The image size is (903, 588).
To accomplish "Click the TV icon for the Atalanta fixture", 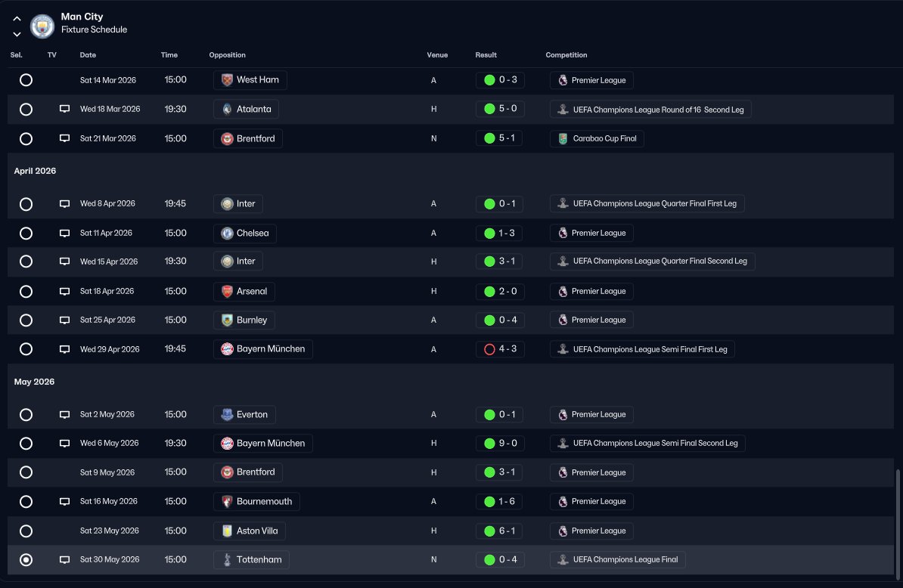I will 65,110.
